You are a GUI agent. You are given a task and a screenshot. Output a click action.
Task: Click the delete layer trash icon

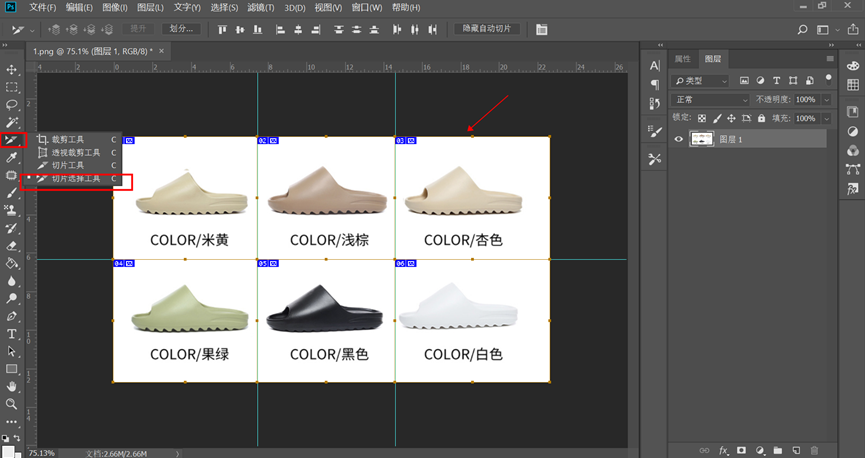814,451
